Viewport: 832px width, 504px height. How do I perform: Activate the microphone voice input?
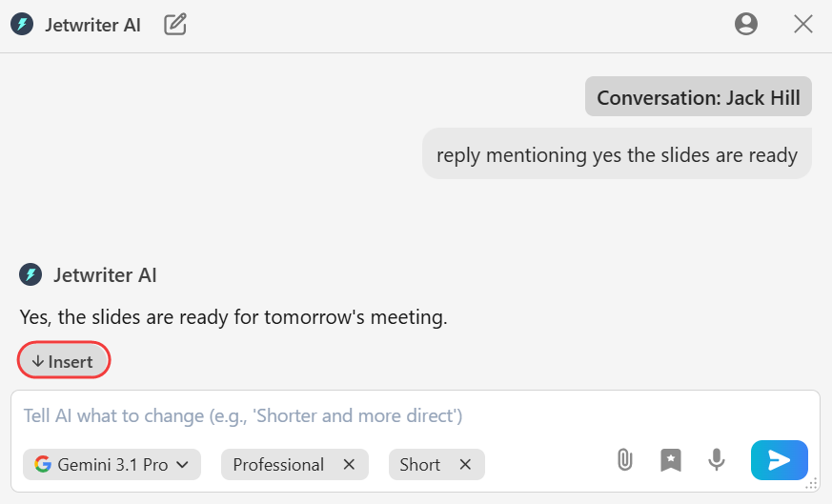tap(717, 460)
